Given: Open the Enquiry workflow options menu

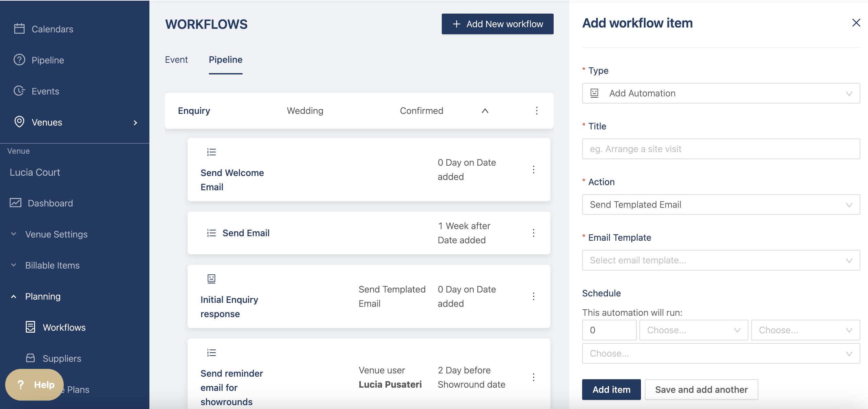Looking at the screenshot, I should [x=537, y=111].
